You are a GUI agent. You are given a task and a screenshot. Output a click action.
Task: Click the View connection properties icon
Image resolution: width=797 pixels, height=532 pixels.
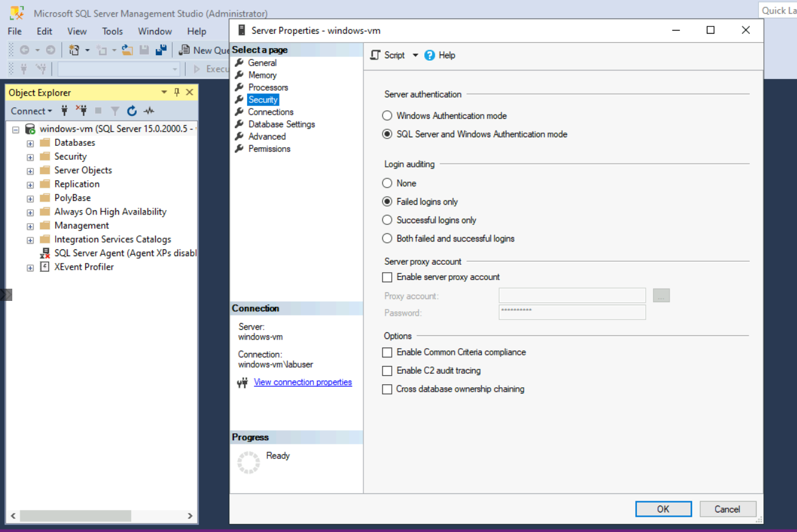[x=242, y=382]
